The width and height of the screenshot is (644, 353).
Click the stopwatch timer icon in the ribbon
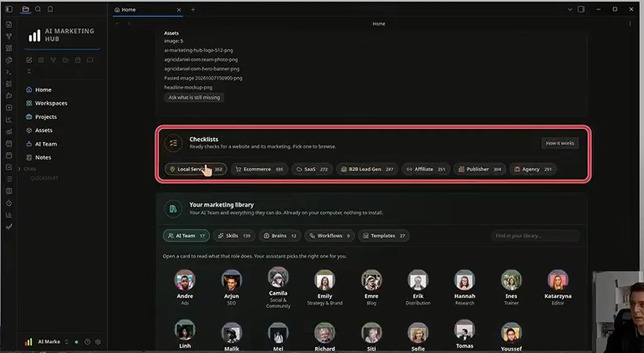(9, 203)
